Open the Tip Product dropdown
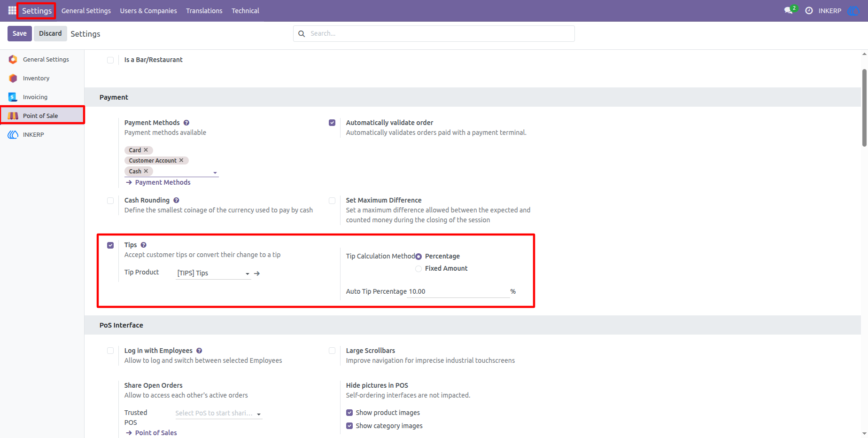 click(x=213, y=273)
